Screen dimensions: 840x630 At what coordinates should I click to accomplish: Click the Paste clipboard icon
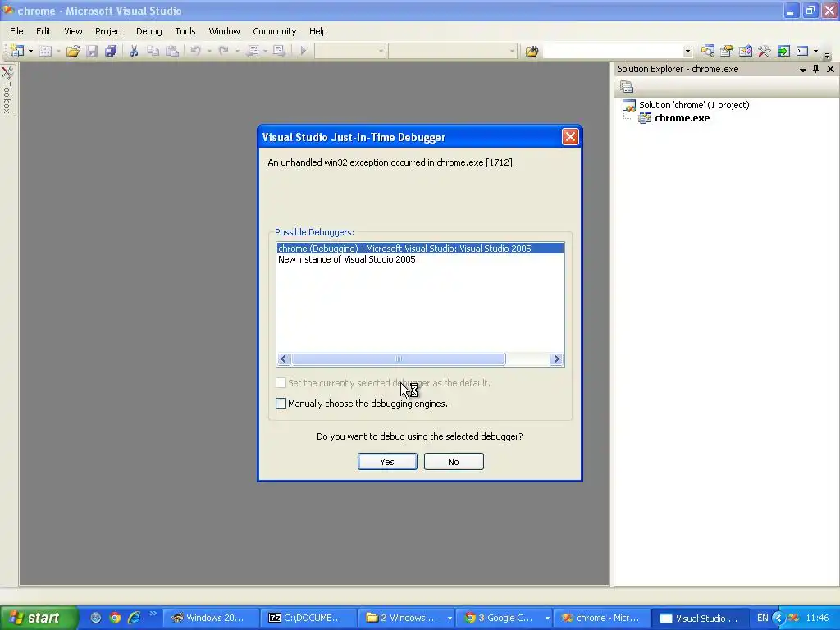[172, 51]
